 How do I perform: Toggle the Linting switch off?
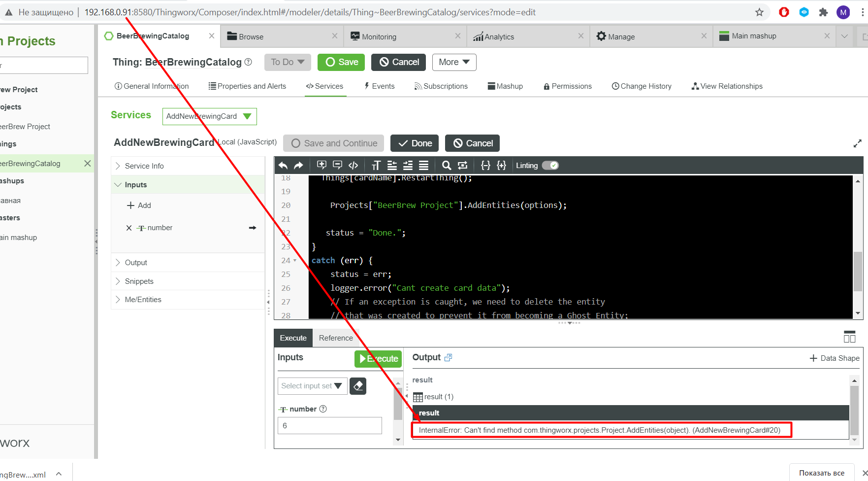point(550,166)
